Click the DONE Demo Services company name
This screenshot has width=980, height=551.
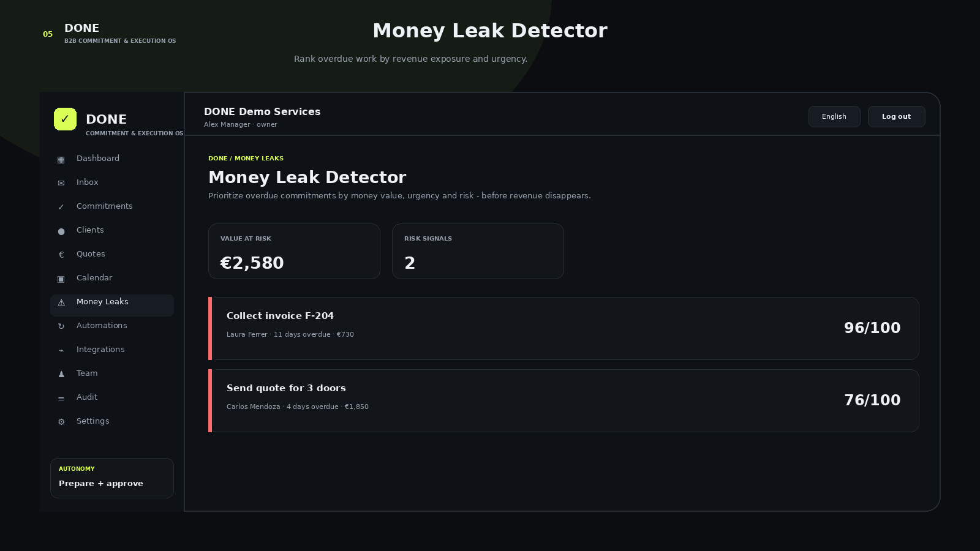click(x=262, y=111)
